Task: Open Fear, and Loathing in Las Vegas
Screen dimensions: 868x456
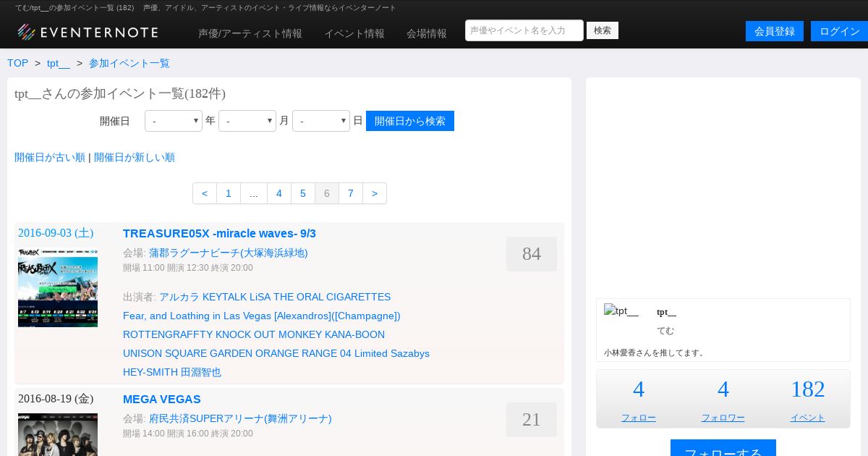Action: (197, 316)
